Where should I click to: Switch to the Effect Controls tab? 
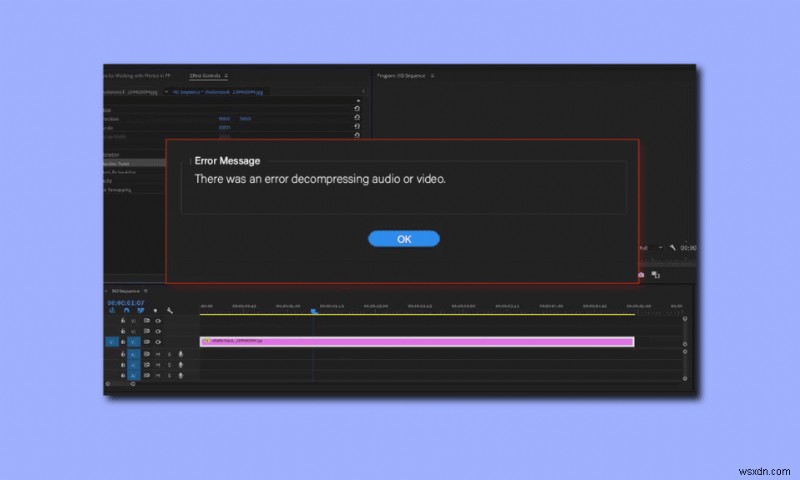click(205, 75)
